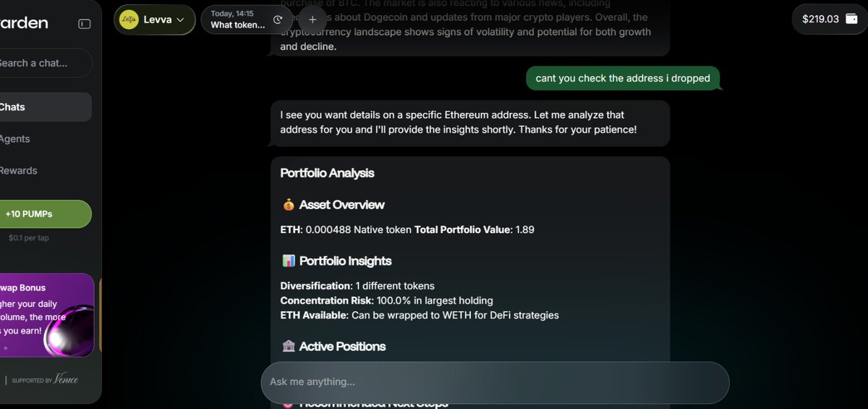The height and width of the screenshot is (409, 868).
Task: Click the "Portfolio Insights" heading text
Action: pyautogui.click(x=346, y=261)
